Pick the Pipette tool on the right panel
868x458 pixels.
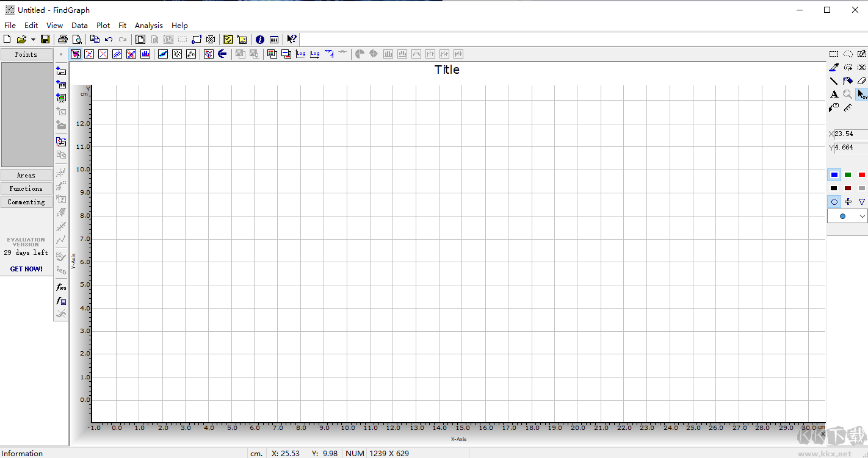(x=834, y=67)
